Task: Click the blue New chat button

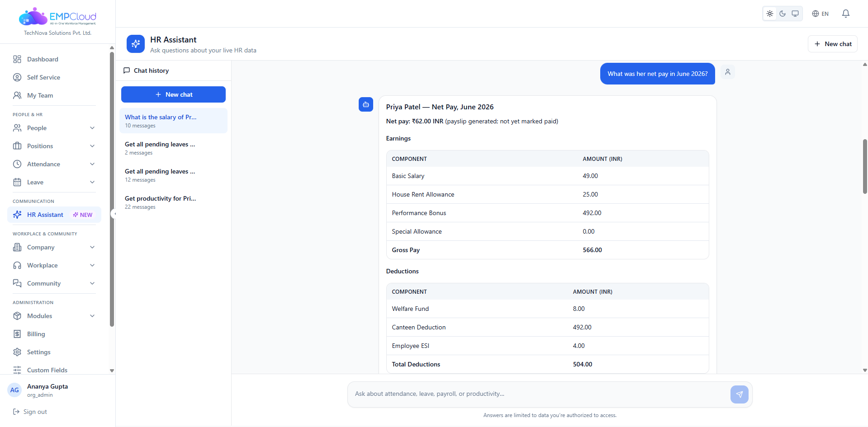Action: click(x=173, y=94)
